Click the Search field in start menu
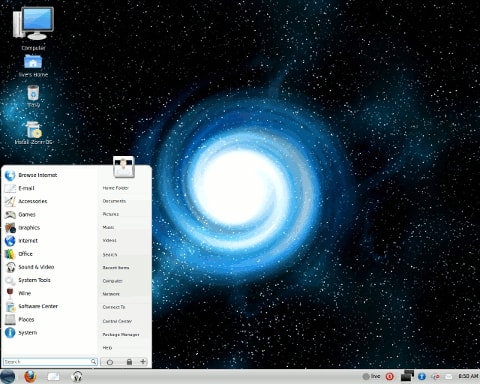Screen dimensions: 480x384 point(50,362)
